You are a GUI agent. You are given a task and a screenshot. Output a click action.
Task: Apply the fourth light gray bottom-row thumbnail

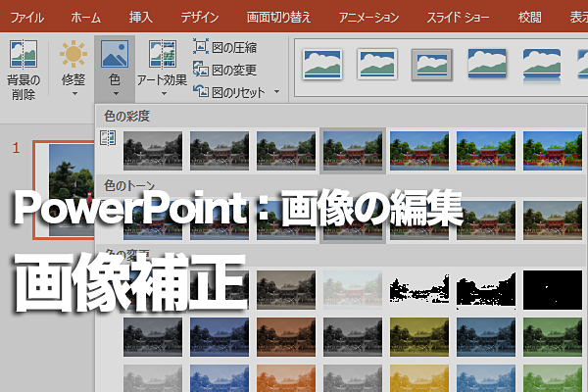tap(353, 378)
